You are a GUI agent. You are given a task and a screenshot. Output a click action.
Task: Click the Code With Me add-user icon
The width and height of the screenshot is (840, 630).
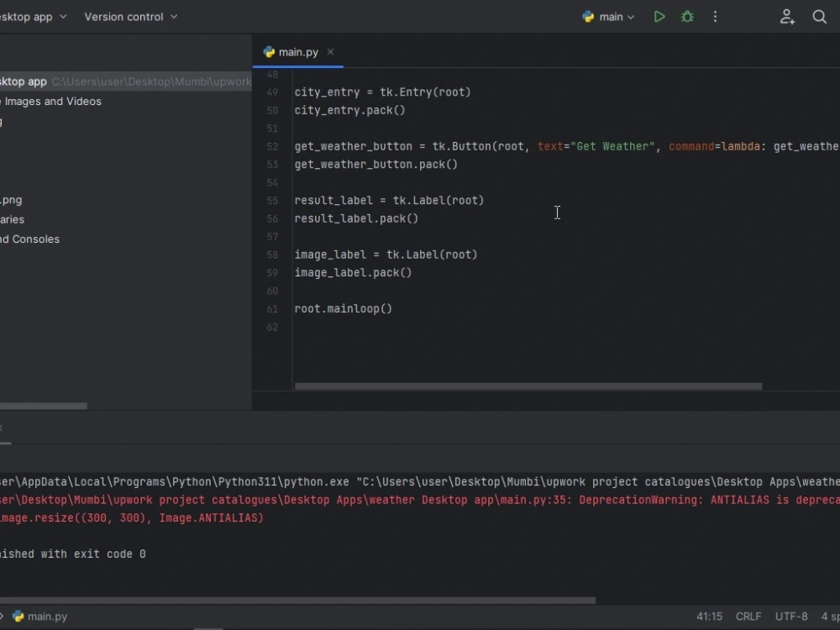tap(787, 17)
